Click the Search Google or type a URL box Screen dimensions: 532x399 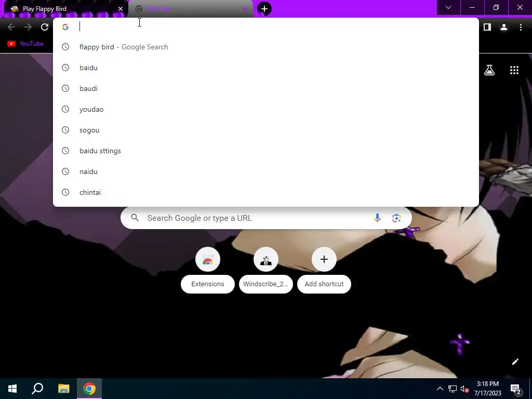[x=266, y=218]
